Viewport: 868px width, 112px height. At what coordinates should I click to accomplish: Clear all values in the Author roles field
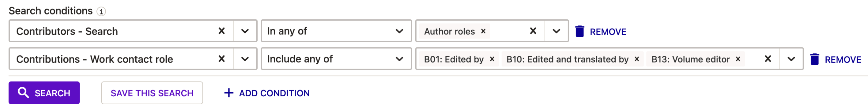point(533,31)
